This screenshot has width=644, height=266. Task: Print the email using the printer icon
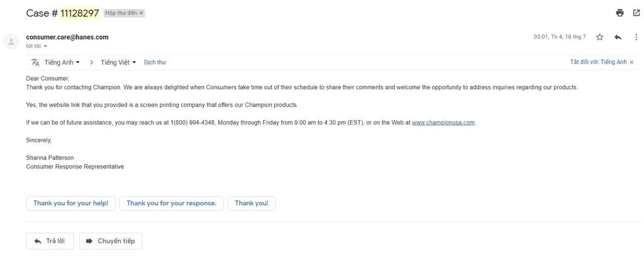[620, 13]
